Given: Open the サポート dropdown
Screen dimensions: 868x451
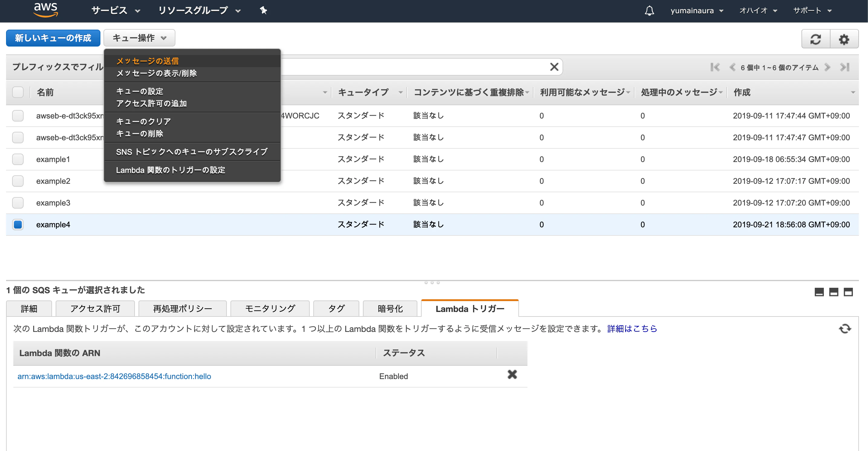Looking at the screenshot, I should pyautogui.click(x=812, y=11).
